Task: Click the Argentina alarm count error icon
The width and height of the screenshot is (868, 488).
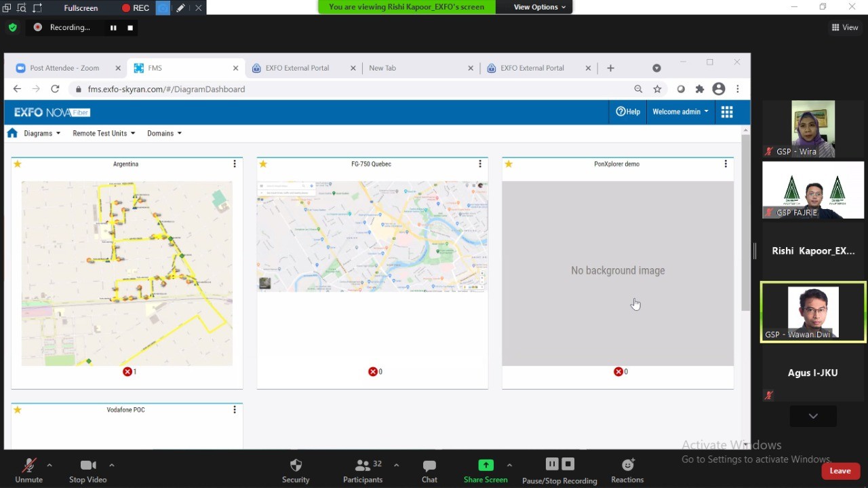Action: tap(127, 372)
